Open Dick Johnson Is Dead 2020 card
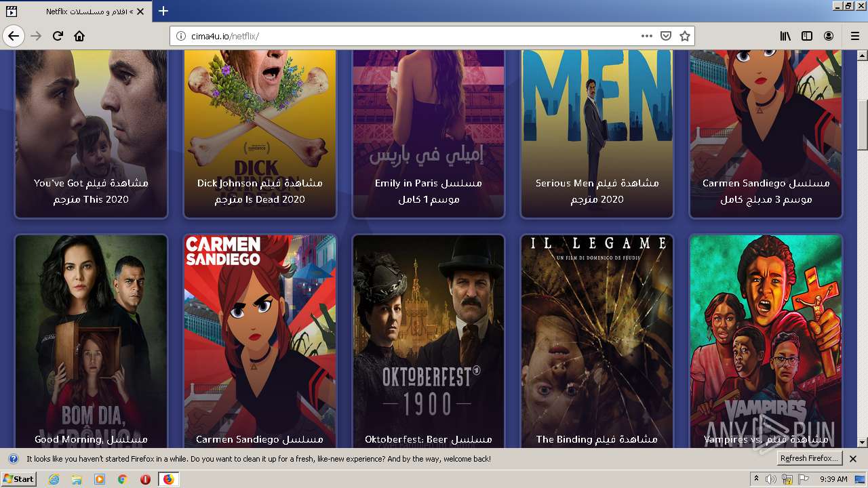 point(260,134)
